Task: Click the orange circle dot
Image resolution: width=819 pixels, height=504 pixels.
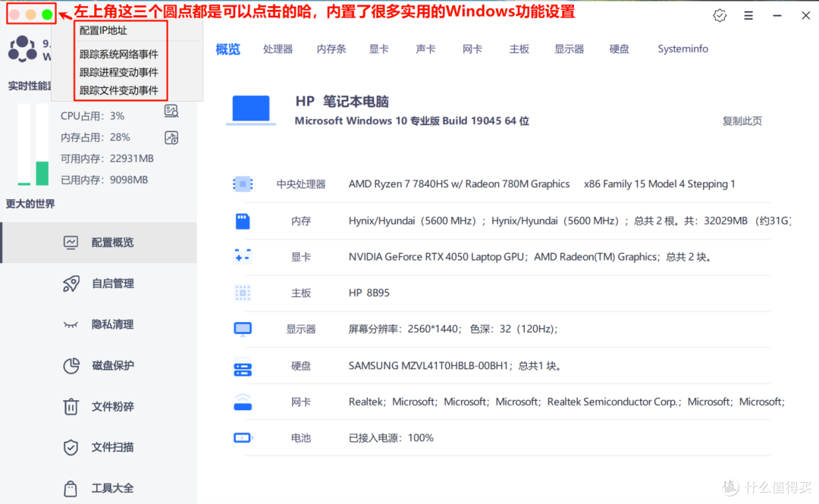Action: point(31,14)
